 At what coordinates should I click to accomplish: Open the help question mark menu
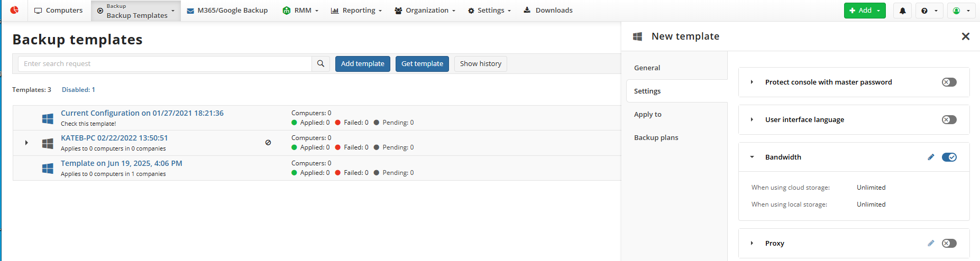pyautogui.click(x=929, y=11)
